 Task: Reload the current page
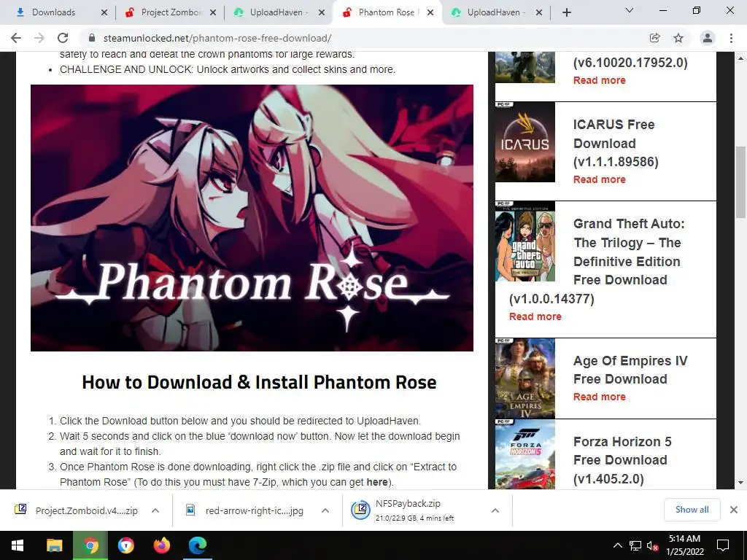point(63,38)
